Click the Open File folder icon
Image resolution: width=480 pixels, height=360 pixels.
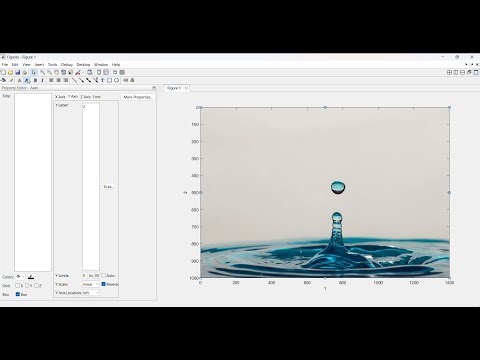click(10, 72)
